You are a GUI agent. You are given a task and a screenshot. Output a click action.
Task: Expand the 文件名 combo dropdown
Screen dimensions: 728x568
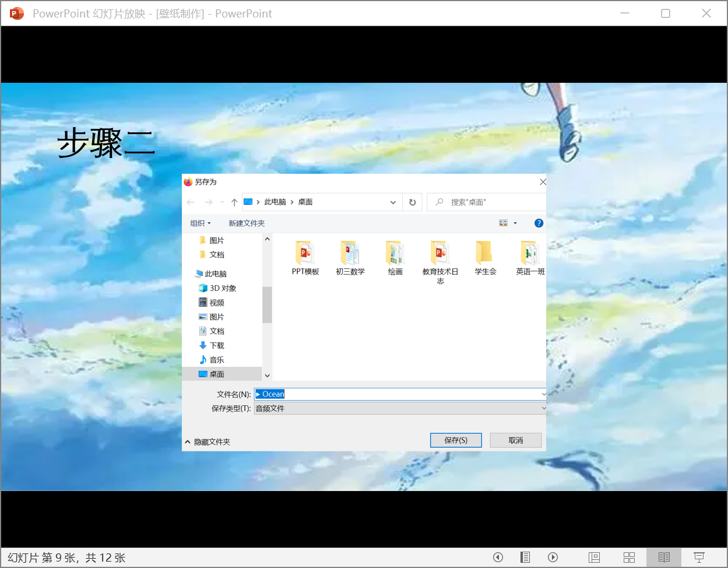pyautogui.click(x=543, y=394)
